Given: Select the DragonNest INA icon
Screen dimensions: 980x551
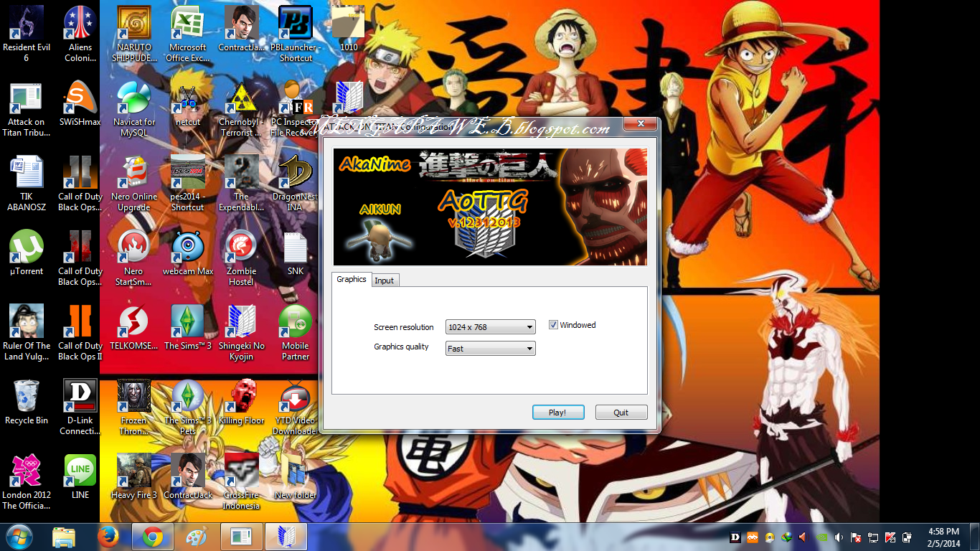Looking at the screenshot, I should 296,184.
